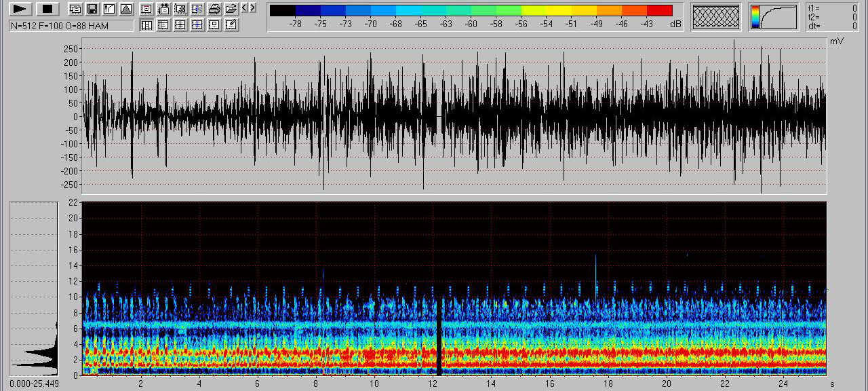This screenshot has height=391, width=868.
Task: Click the bell-shaped window function icon
Action: point(125,9)
